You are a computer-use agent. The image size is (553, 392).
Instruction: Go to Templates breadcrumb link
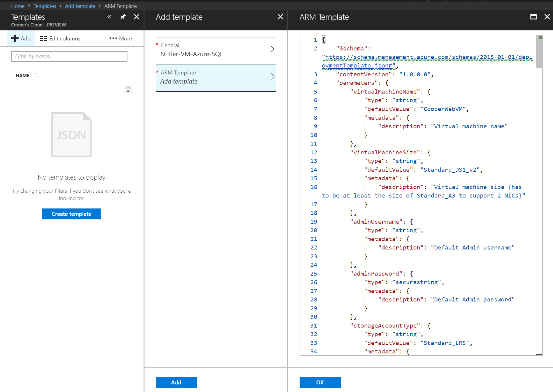(45, 6)
